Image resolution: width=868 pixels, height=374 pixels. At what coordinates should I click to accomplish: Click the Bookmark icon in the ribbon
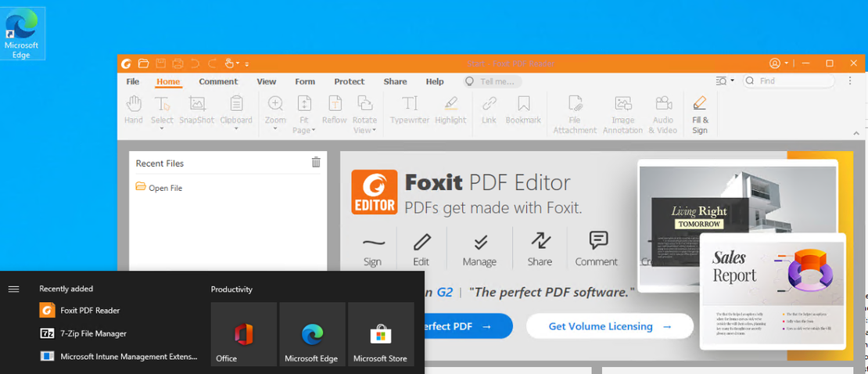(x=523, y=109)
